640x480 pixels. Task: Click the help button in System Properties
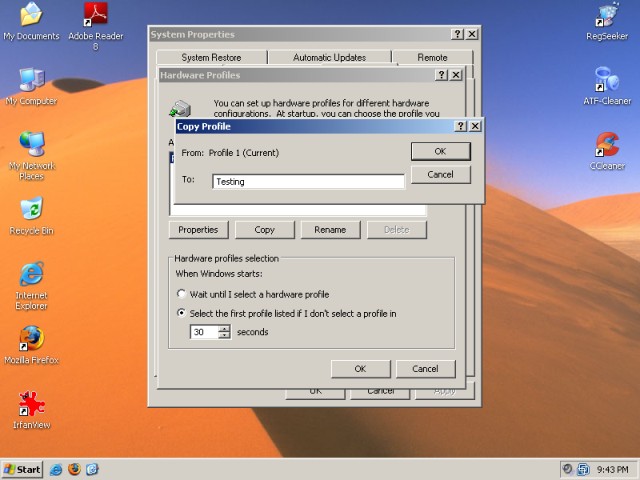coord(457,34)
